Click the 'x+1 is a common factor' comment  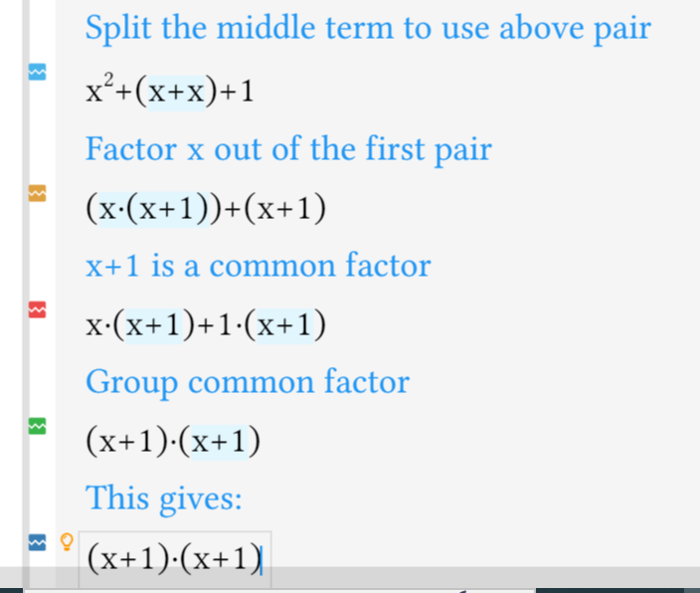[x=259, y=266]
